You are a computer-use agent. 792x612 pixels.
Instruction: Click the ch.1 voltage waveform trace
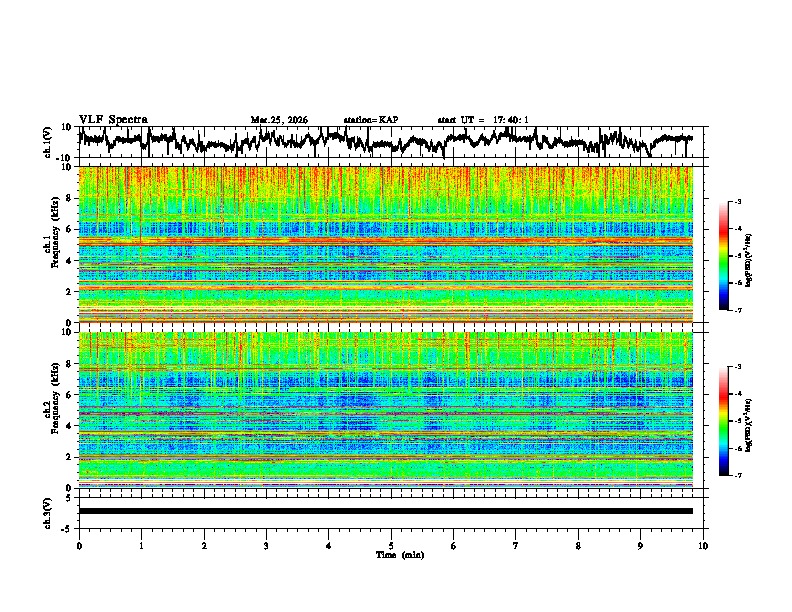click(385, 141)
